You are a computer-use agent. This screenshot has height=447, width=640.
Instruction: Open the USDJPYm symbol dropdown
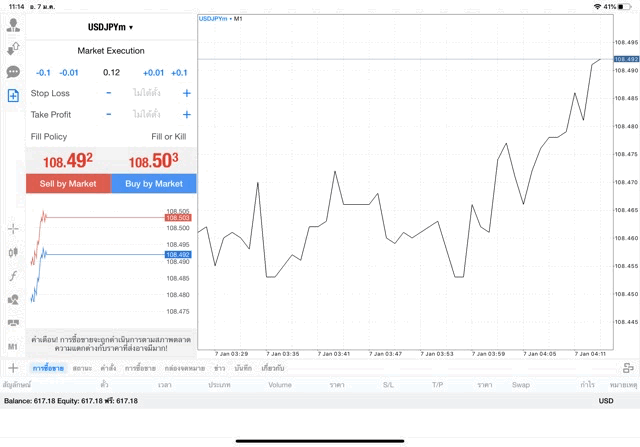(111, 27)
